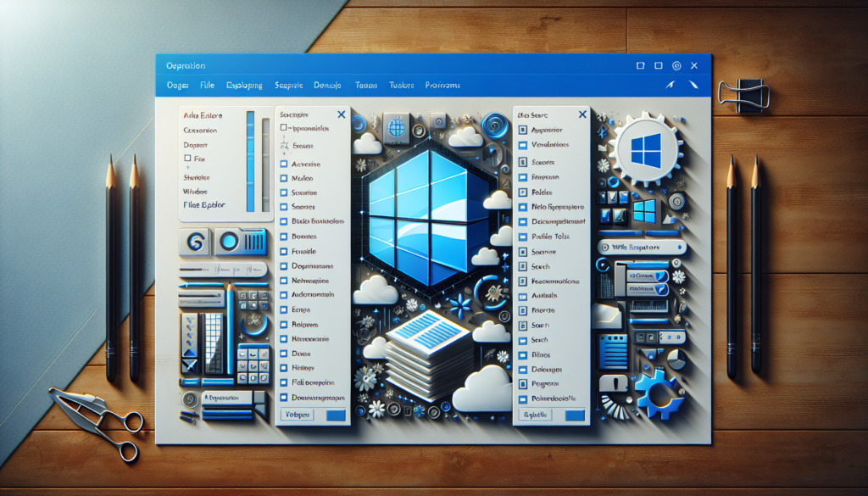The image size is (868, 496).
Task: Click the blue six-petal flower icon
Action: [460, 306]
